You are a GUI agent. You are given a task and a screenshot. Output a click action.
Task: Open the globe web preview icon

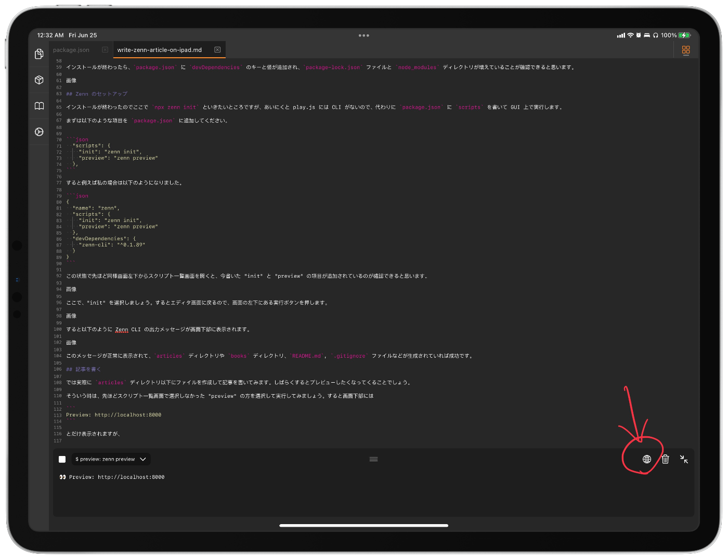647,459
